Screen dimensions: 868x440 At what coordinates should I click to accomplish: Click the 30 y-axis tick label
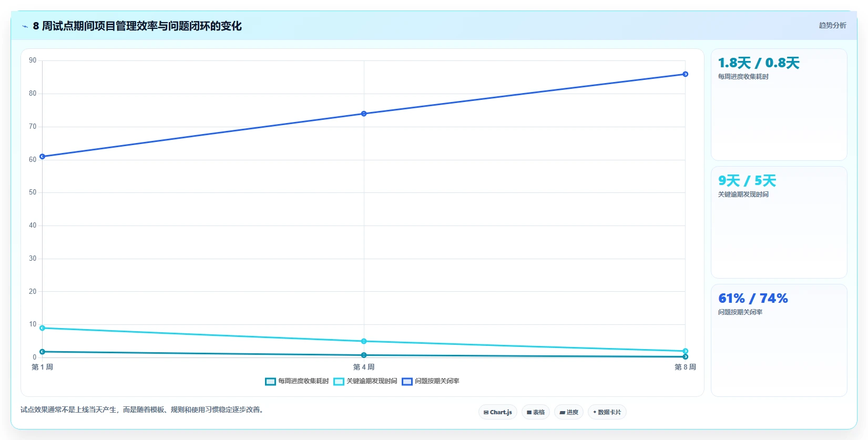pos(33,259)
